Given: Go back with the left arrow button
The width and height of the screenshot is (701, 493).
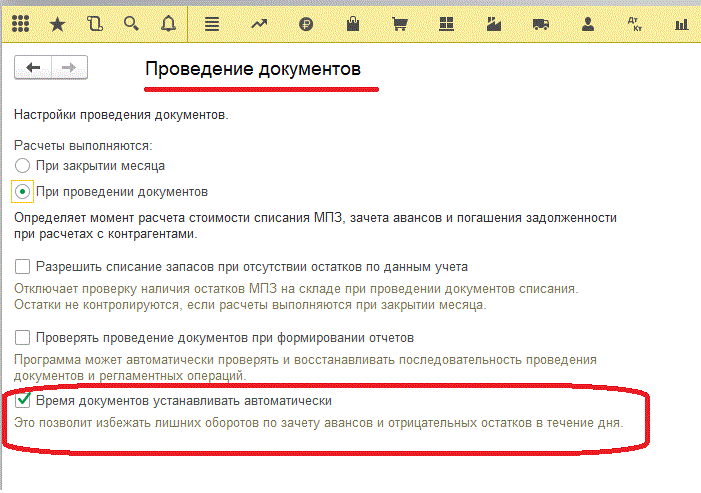Looking at the screenshot, I should (x=33, y=67).
